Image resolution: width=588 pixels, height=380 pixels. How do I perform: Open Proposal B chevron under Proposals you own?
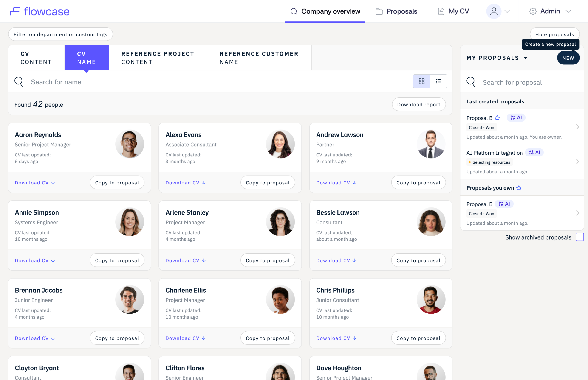[577, 213]
